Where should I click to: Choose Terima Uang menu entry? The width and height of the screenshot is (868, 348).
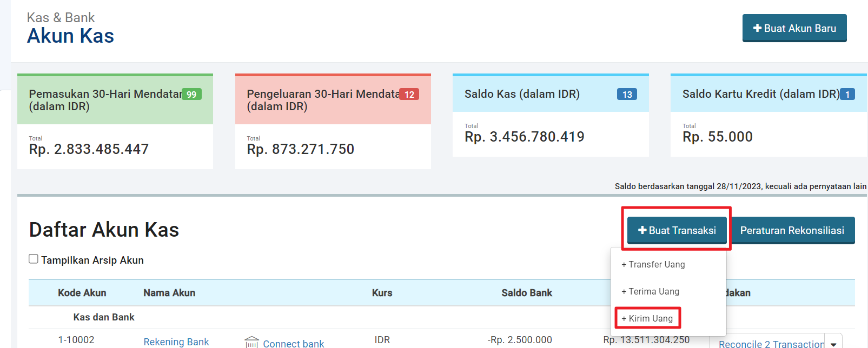coord(651,291)
